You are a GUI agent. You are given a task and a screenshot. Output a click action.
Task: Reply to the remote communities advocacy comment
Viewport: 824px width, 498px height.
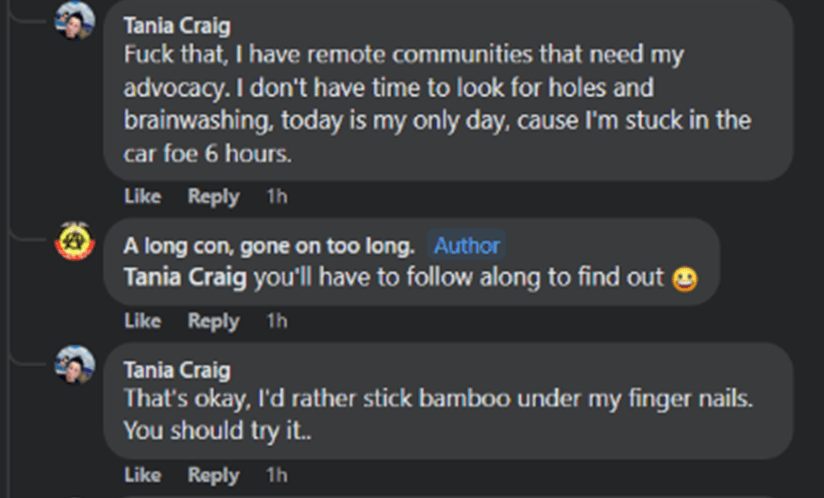point(213,197)
